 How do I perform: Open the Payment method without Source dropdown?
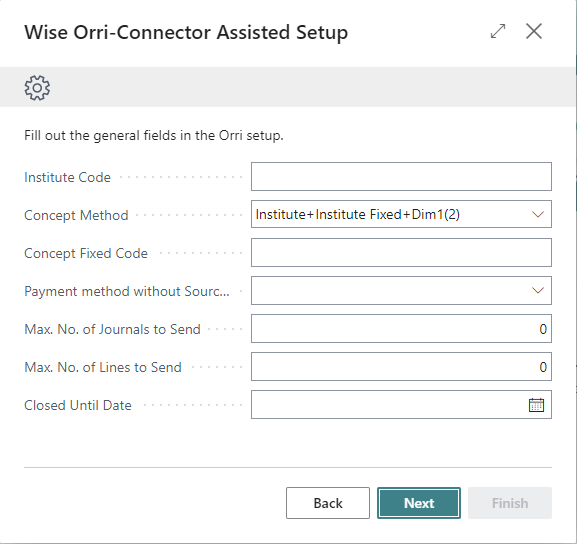pos(401,291)
